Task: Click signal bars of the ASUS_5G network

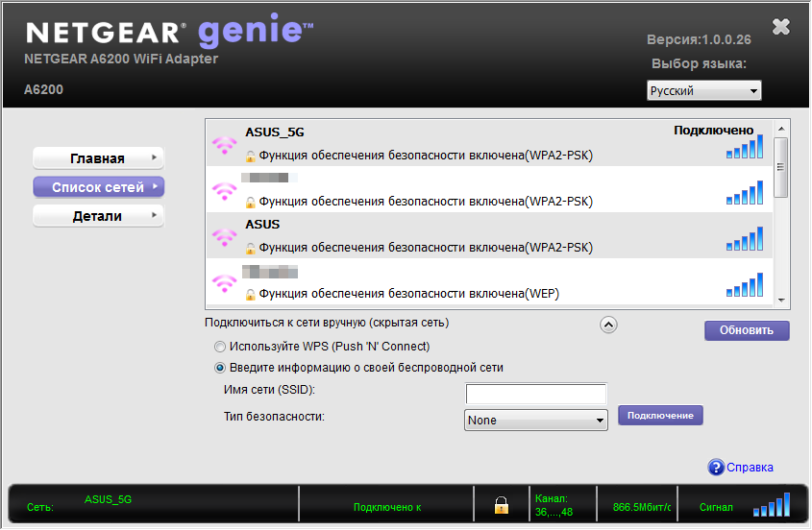Action: point(745,147)
